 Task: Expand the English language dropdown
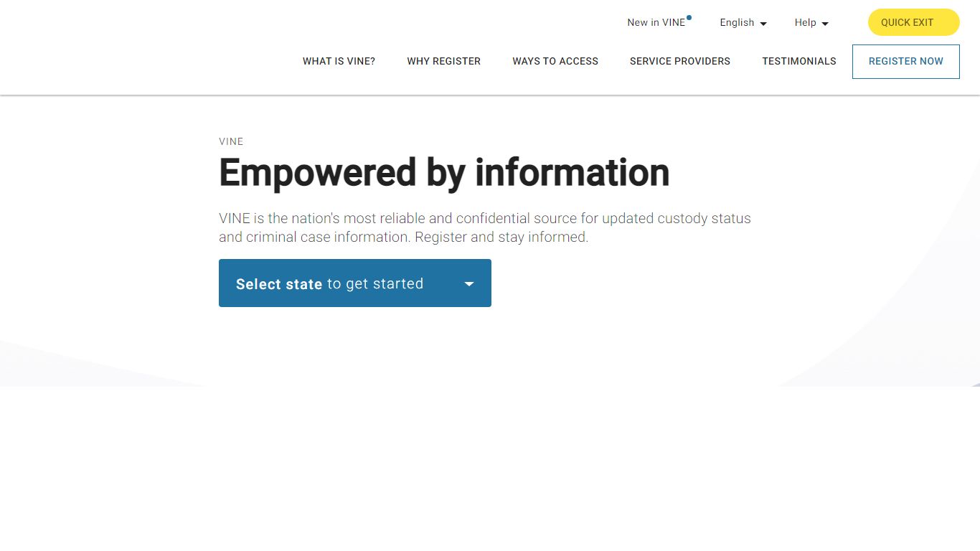tap(743, 22)
